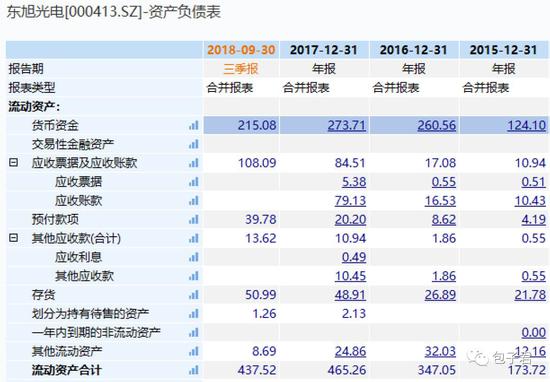Image resolution: width=550 pixels, height=382 pixels.
Task: Select the 2017-12-31 column header
Action: 323,50
